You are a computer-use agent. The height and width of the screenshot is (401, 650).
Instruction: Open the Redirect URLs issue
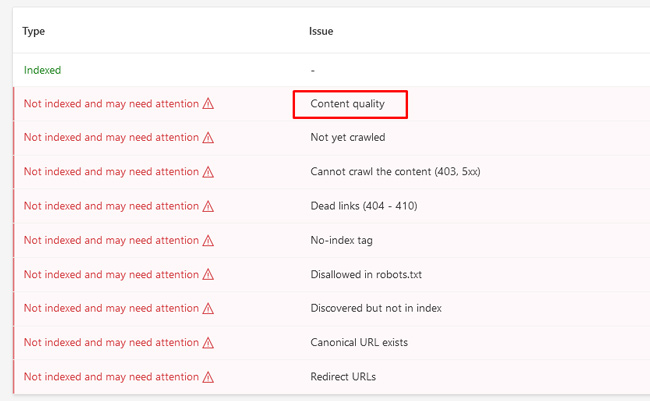coord(344,376)
